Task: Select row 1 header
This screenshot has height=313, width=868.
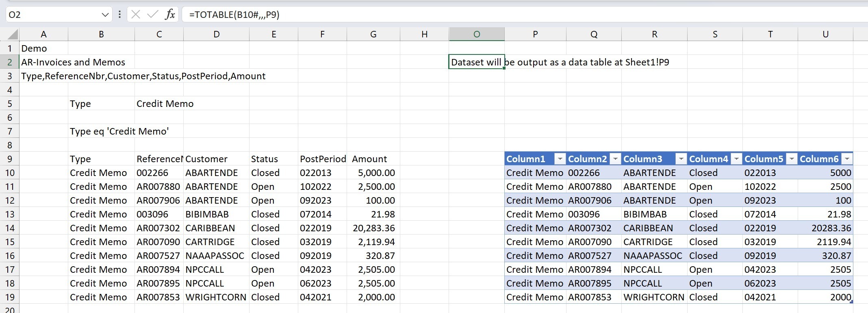Action: coord(10,48)
